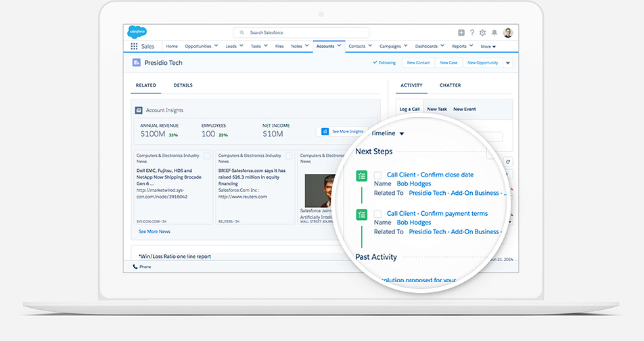The width and height of the screenshot is (644, 341).
Task: Open the Help question mark icon
Action: click(471, 32)
